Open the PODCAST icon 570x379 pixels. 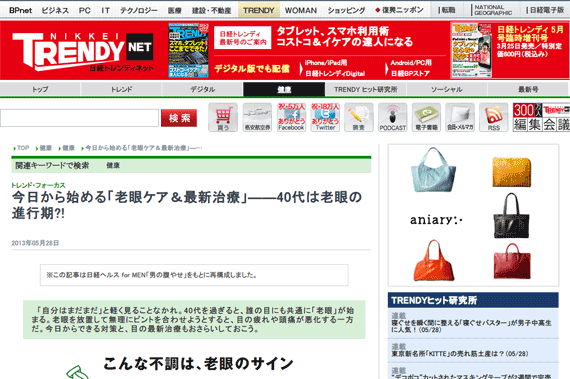pyautogui.click(x=392, y=117)
